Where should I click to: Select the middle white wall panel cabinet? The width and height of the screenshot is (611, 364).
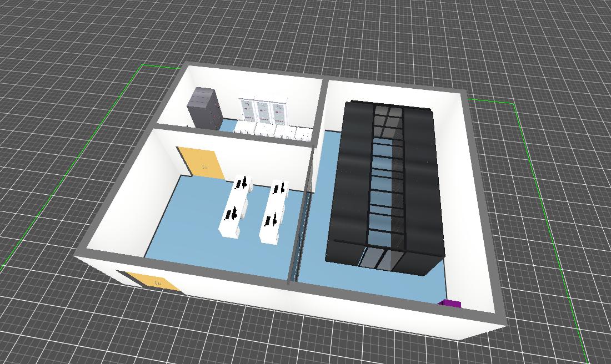point(263,112)
